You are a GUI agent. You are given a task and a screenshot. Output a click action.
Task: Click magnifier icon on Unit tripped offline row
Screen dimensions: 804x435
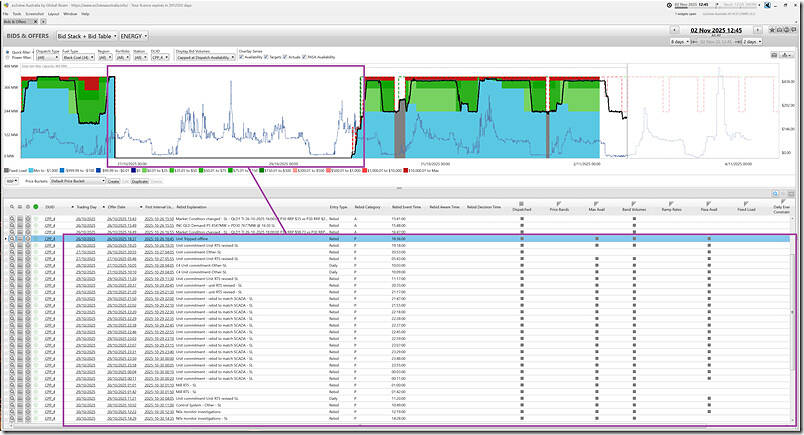point(12,239)
